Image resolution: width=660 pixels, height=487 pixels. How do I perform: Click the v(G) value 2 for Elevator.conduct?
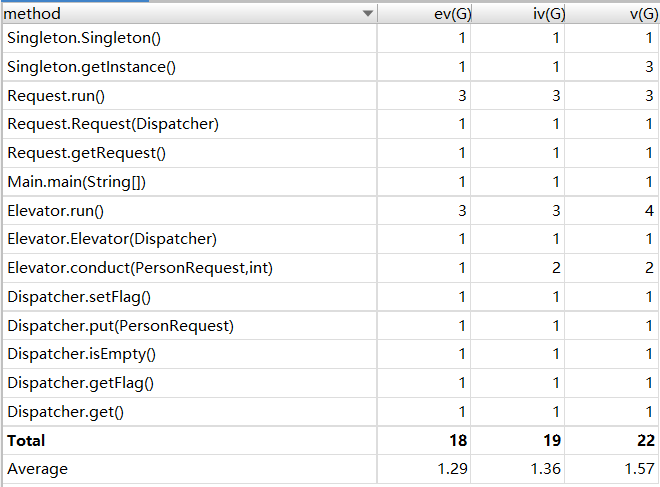(x=649, y=268)
